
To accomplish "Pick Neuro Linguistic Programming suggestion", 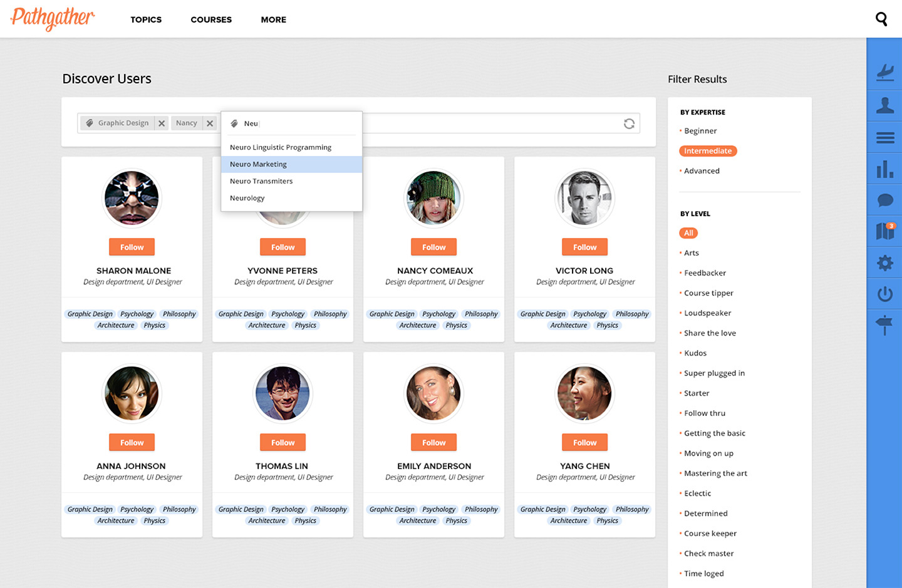I will (281, 147).
